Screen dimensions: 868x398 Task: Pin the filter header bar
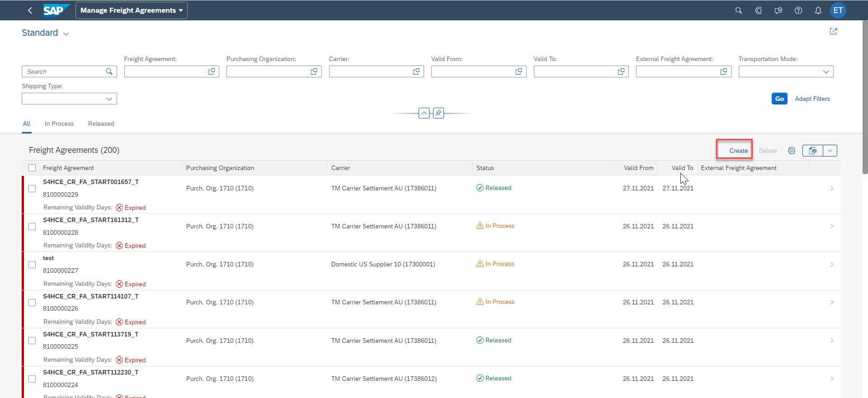click(438, 113)
